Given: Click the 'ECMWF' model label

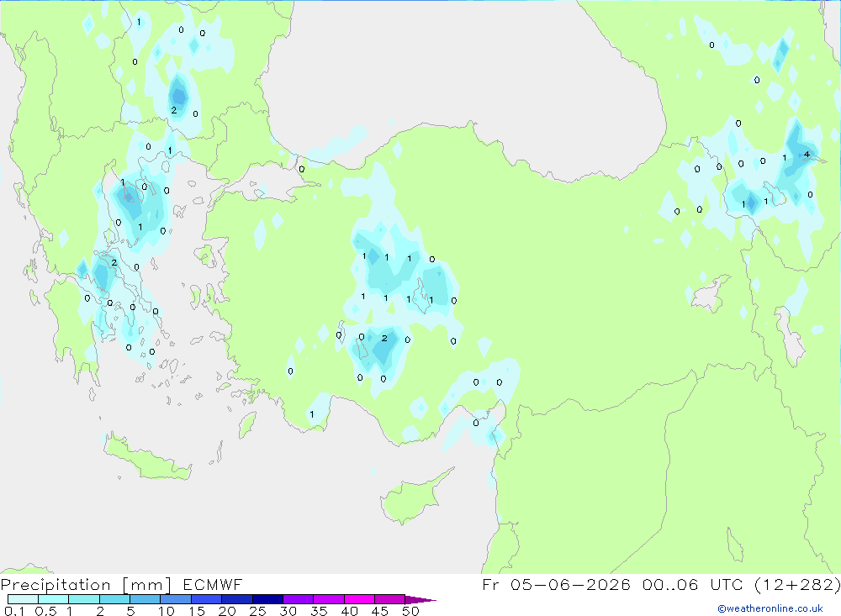Looking at the screenshot, I should tap(213, 584).
